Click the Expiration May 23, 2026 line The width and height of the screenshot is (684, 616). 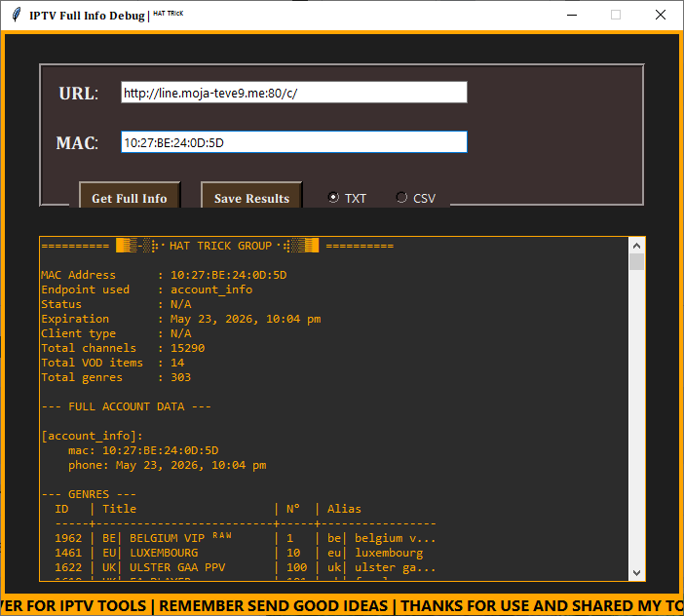181,319
